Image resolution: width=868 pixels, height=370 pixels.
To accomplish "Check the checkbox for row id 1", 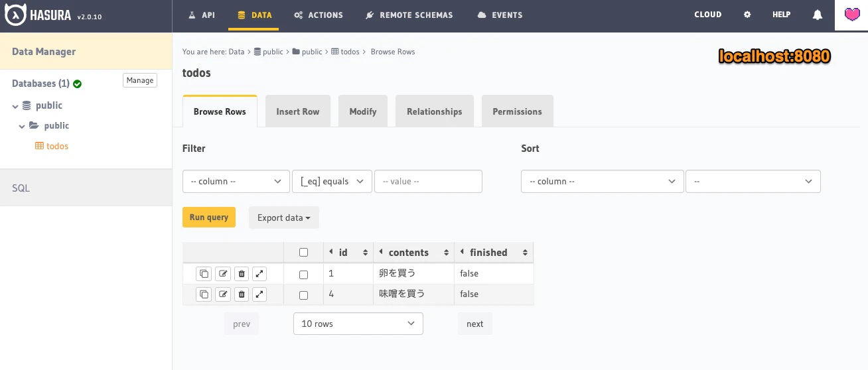I will [303, 274].
